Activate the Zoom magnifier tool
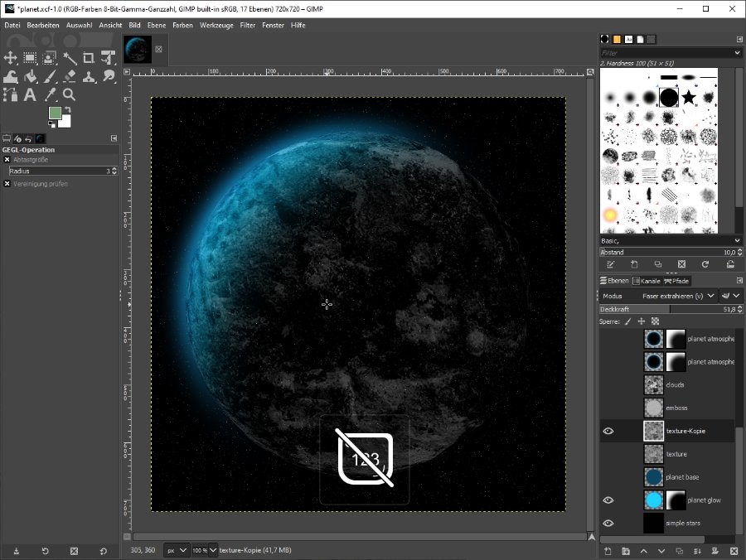Viewport: 746px width, 560px height. 69,95
